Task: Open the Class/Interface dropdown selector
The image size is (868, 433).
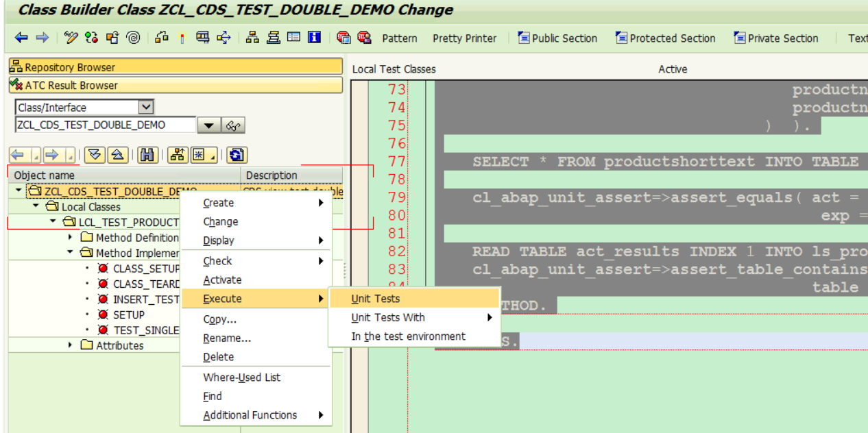Action: [147, 107]
